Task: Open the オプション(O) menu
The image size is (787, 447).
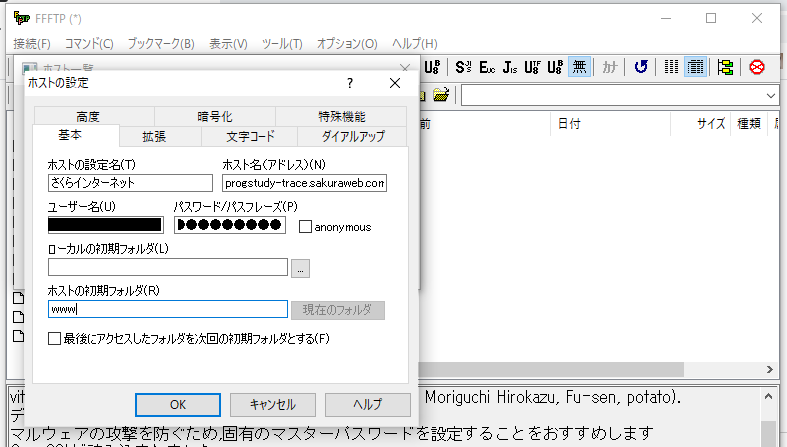Action: click(x=347, y=44)
